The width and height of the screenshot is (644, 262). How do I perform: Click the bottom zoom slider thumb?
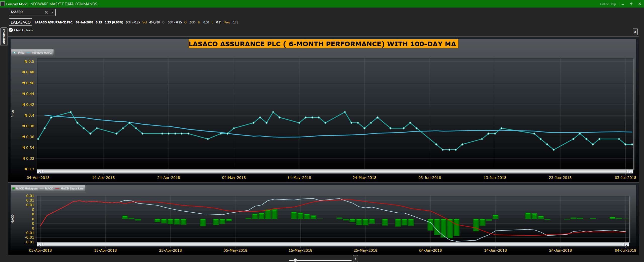click(x=295, y=260)
